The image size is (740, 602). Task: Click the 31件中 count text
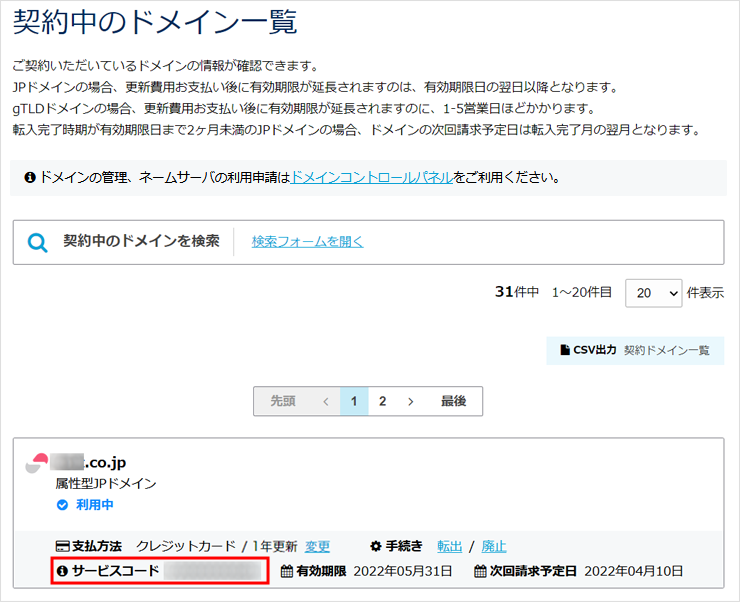(517, 292)
